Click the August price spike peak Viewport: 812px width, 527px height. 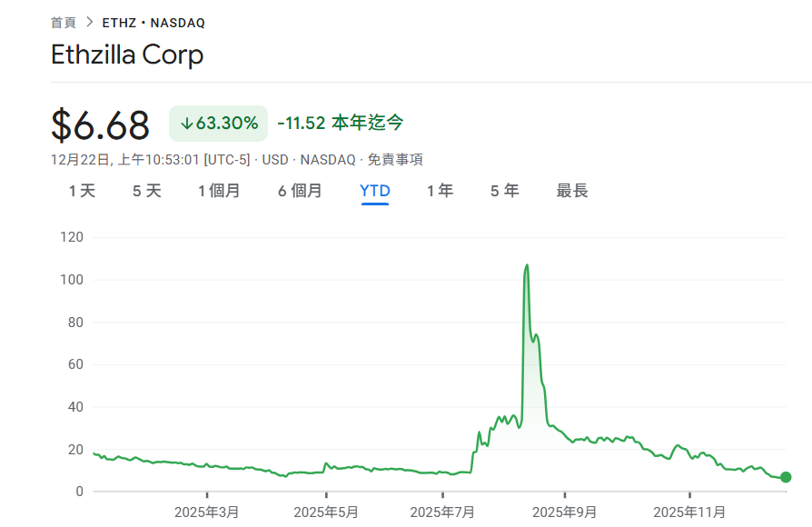tap(527, 266)
